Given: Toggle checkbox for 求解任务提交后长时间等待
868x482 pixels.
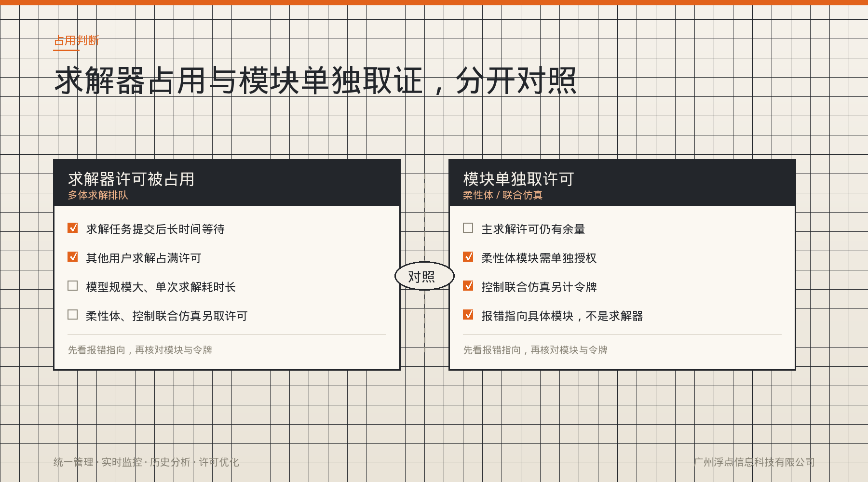Looking at the screenshot, I should click(x=73, y=228).
